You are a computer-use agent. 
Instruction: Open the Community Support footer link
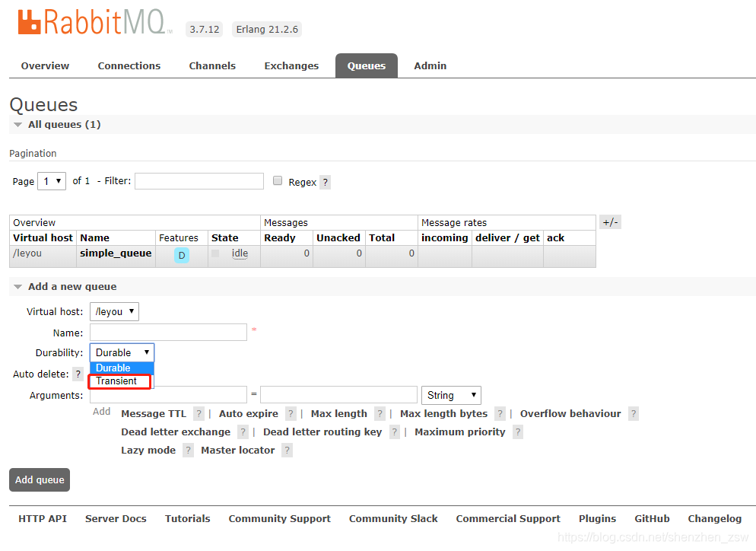tap(280, 519)
